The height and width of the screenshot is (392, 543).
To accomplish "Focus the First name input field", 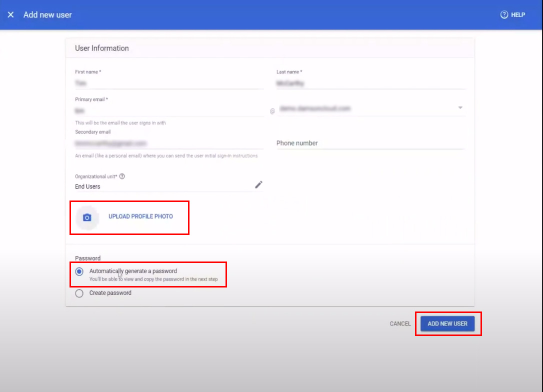I will (x=169, y=83).
